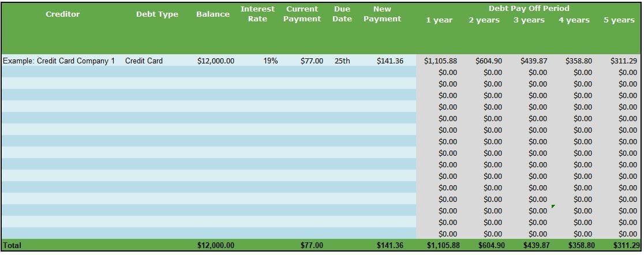Select the 3 years column header

(529, 20)
